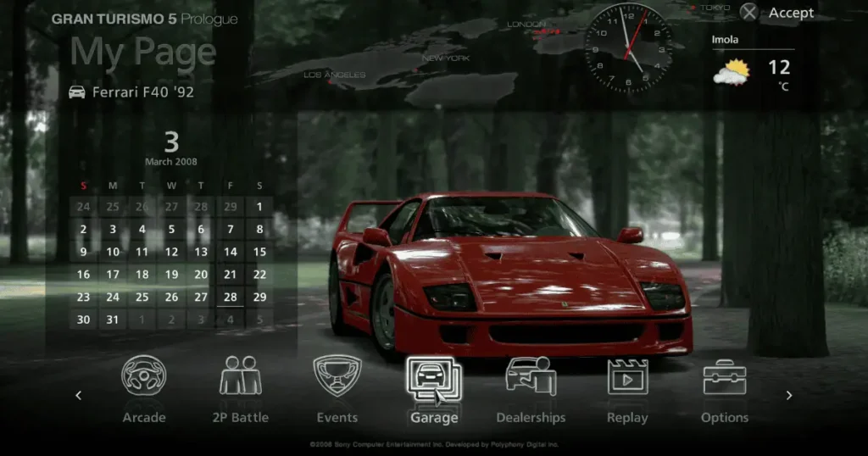Click the 2P Battle menu label

pos(240,418)
